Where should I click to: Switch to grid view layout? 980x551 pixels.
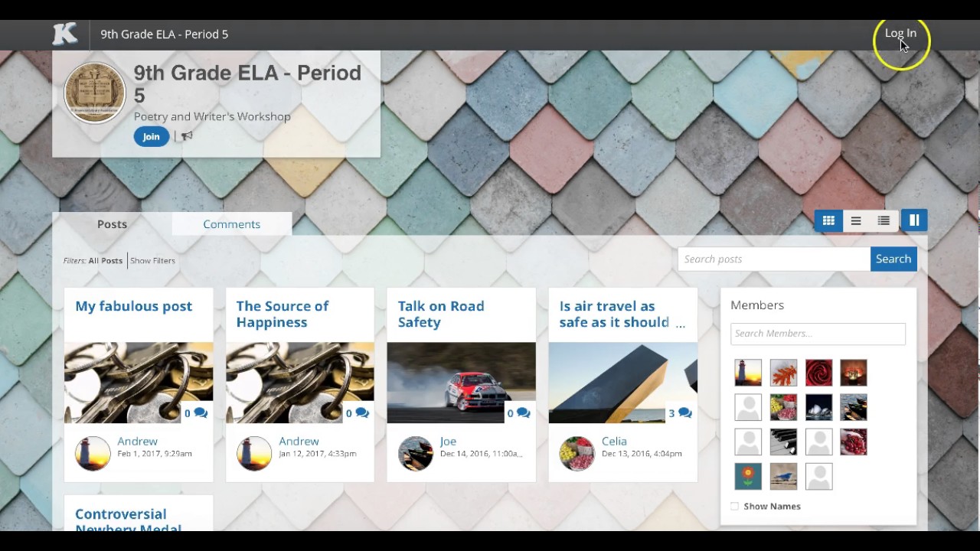click(828, 220)
